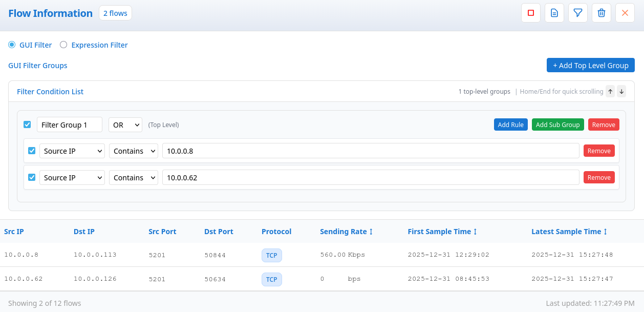Sort by Latest Sample Time column

(569, 232)
